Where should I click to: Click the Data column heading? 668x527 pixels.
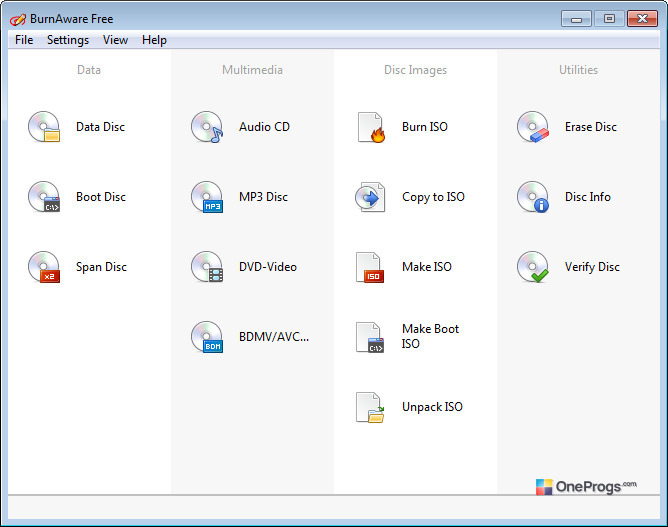click(89, 70)
